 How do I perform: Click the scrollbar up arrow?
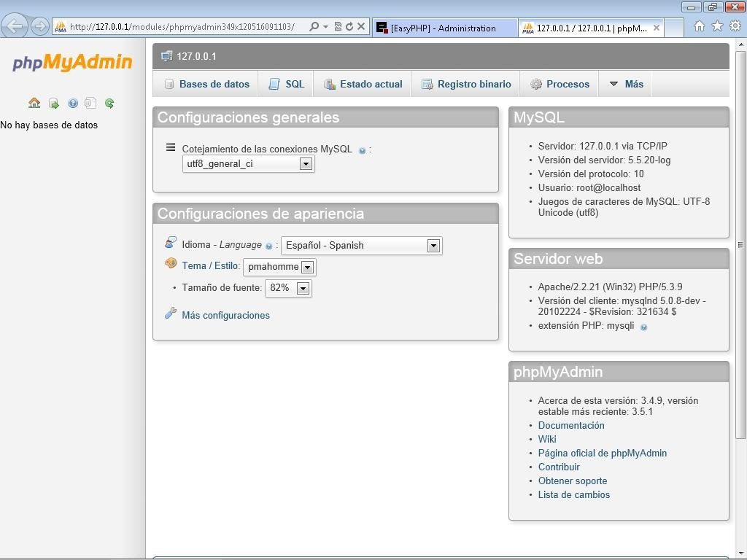tap(740, 44)
